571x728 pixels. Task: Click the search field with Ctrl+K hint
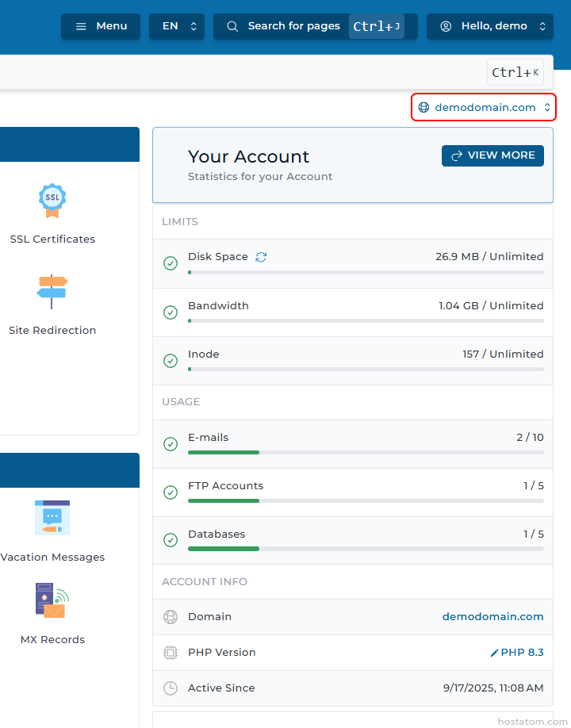click(x=238, y=72)
